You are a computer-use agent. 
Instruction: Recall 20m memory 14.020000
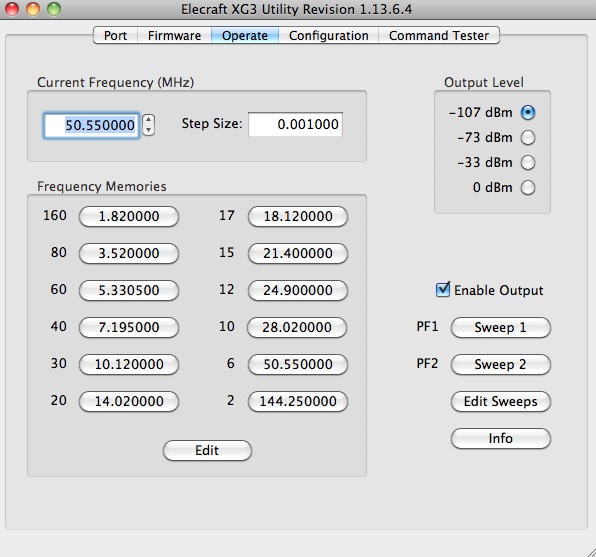tap(129, 401)
